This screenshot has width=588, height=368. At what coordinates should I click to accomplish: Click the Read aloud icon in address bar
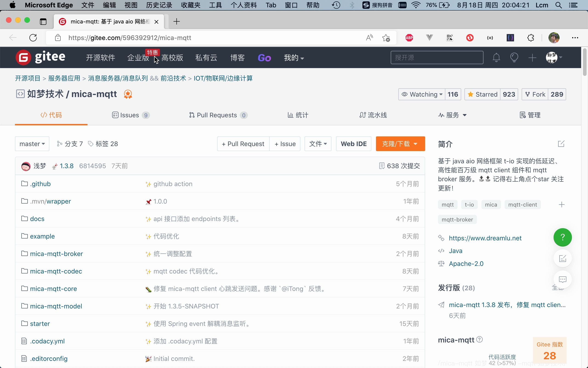click(369, 38)
